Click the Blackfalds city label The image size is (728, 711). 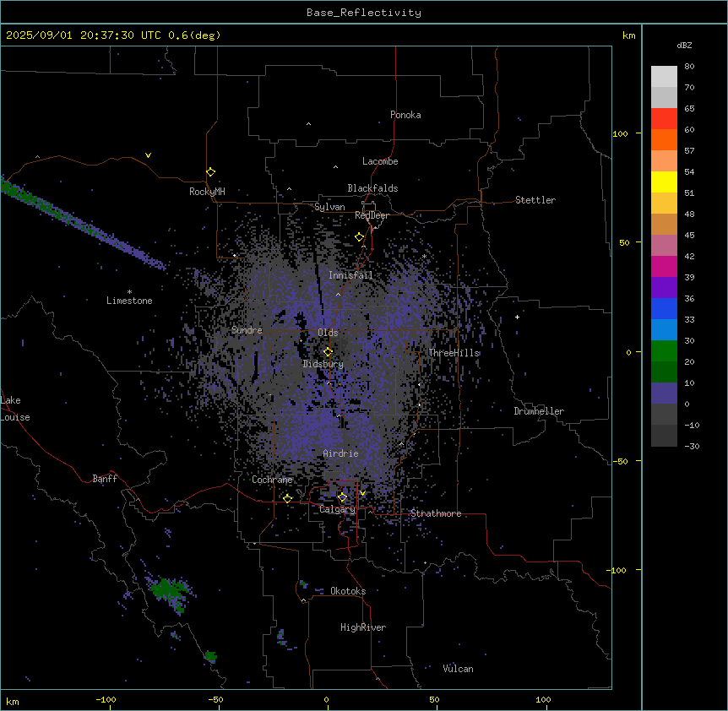372,188
